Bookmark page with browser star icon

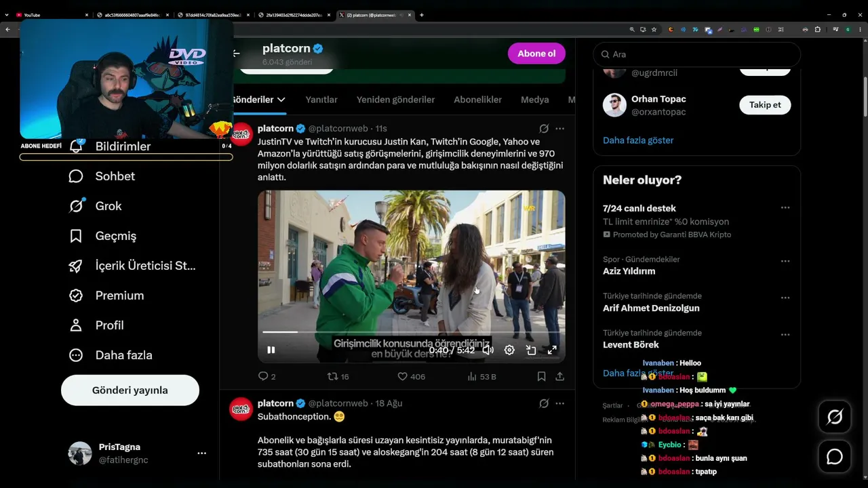click(654, 29)
